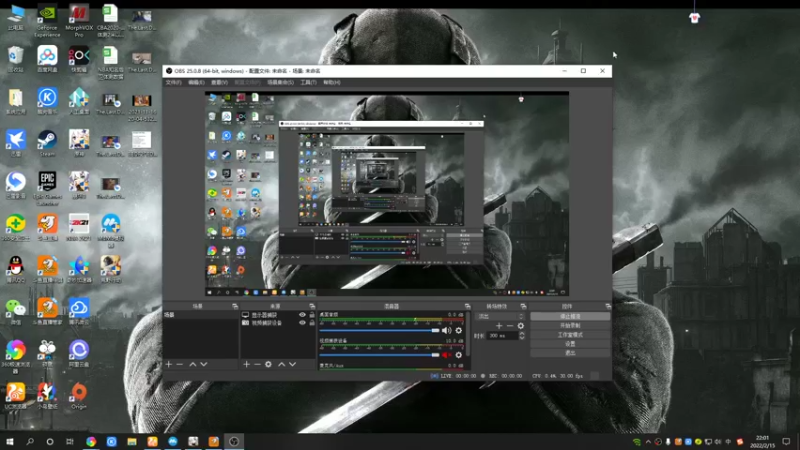The height and width of the screenshot is (450, 800).
Task: Click the OBS preview canvas
Action: coord(387,194)
